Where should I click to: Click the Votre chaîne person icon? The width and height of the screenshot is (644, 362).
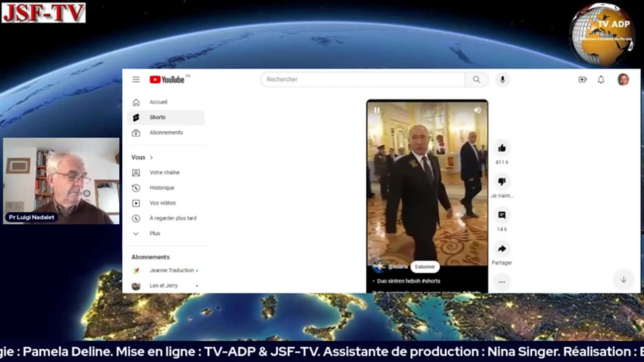pos(136,172)
